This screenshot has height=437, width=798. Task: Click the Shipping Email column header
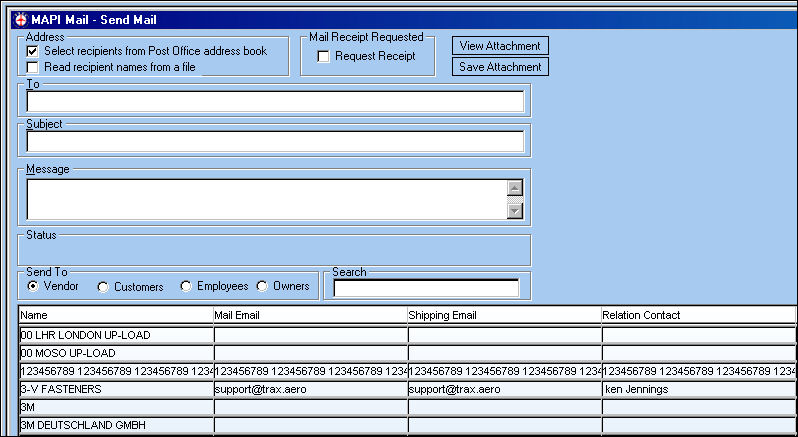pyautogui.click(x=504, y=315)
